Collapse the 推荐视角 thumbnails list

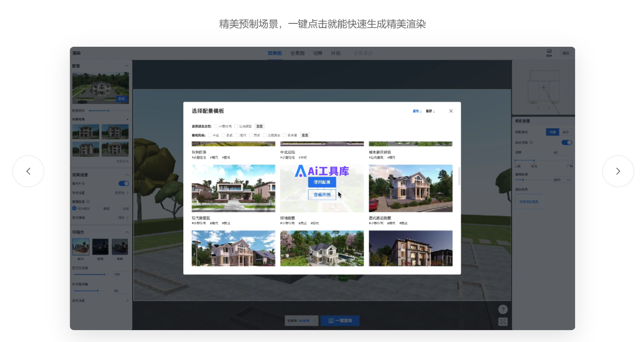tap(127, 119)
